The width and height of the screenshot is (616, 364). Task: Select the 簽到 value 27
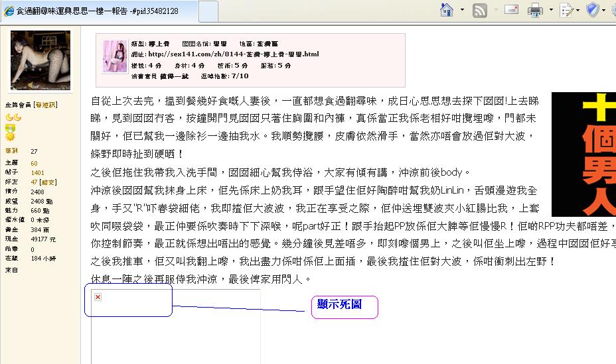(x=34, y=151)
